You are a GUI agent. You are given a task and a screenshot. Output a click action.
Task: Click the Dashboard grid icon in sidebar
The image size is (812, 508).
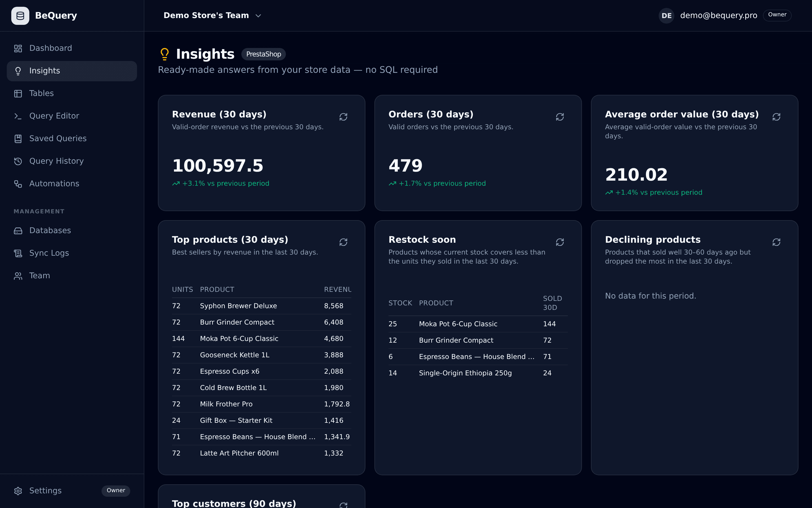[x=18, y=48]
